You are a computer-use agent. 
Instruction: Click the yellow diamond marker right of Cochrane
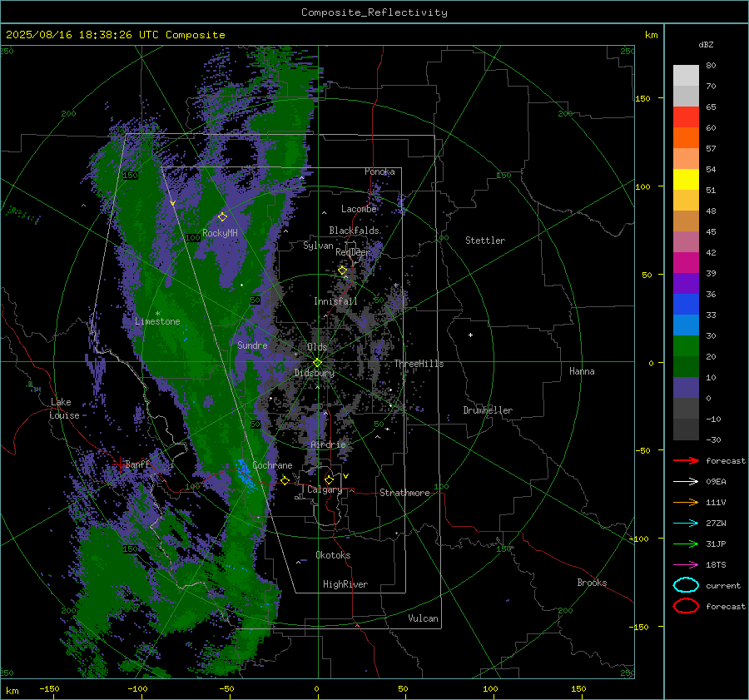coord(285,480)
